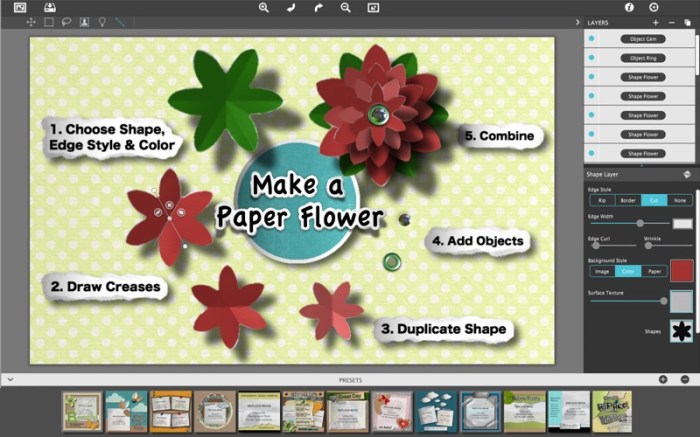Click the zoom in magnifier icon
This screenshot has height=437, width=700.
click(x=264, y=7)
